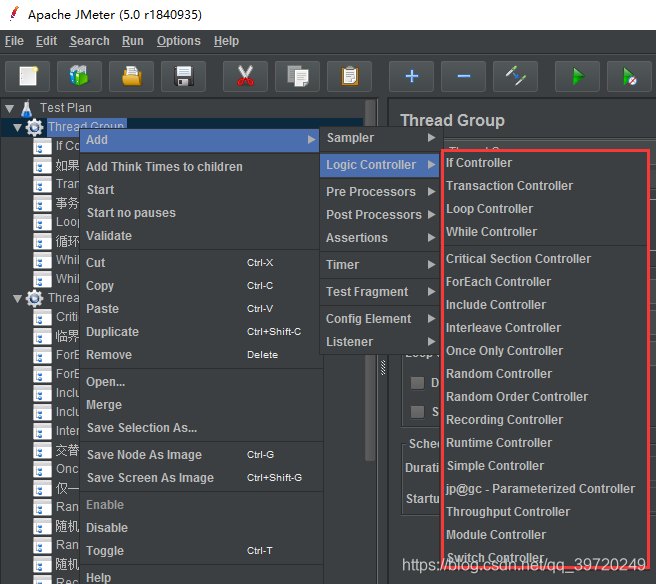Click the Cut scissors icon
The width and height of the screenshot is (656, 584).
(x=245, y=76)
